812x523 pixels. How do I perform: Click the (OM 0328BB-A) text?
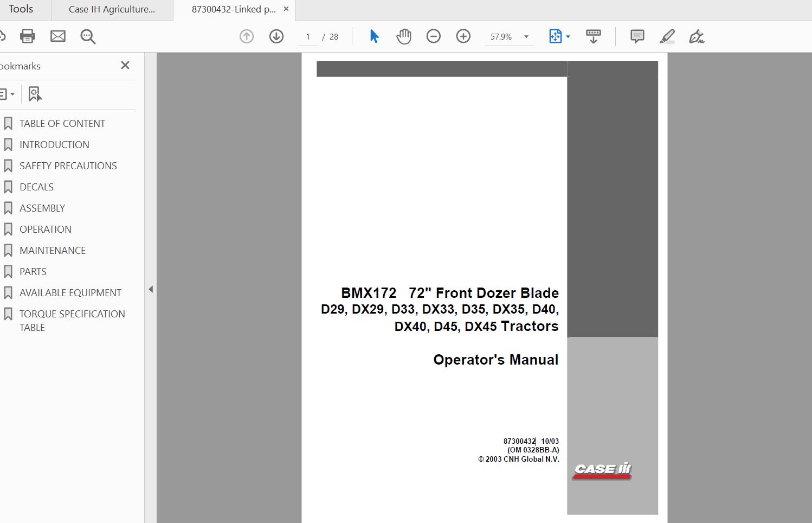(533, 450)
